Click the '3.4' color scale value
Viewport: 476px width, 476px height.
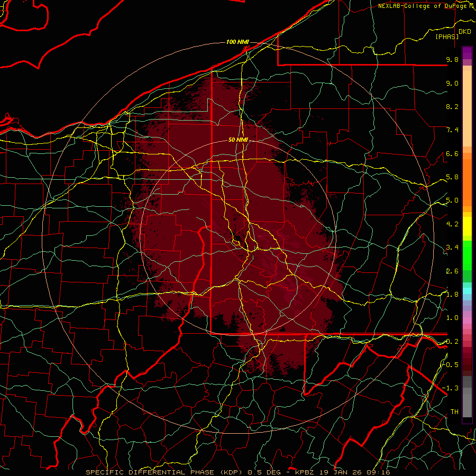pyautogui.click(x=452, y=248)
